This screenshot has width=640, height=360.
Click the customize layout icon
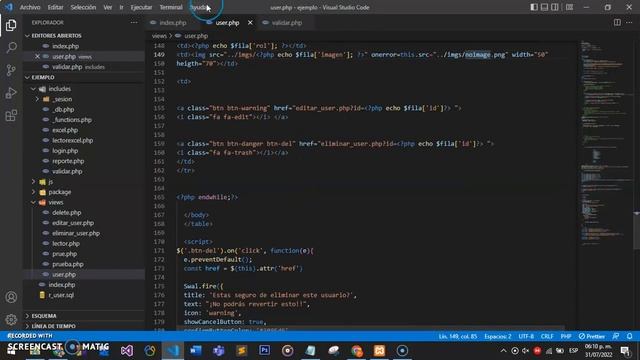[x=569, y=7]
